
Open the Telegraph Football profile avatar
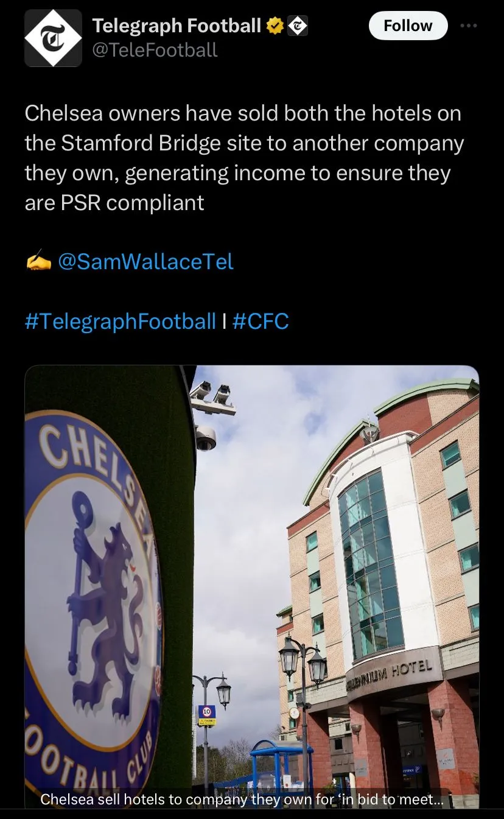coord(53,38)
